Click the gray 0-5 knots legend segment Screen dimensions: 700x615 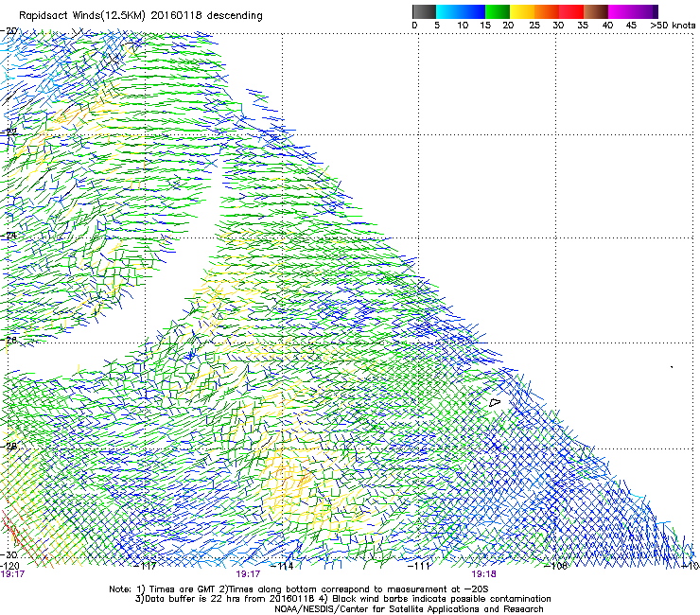click(424, 11)
